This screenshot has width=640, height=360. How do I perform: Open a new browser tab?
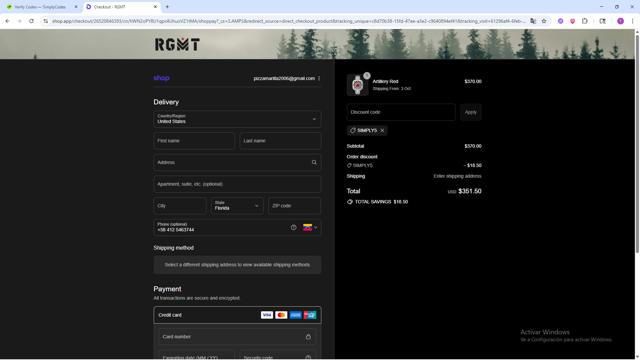click(x=167, y=7)
